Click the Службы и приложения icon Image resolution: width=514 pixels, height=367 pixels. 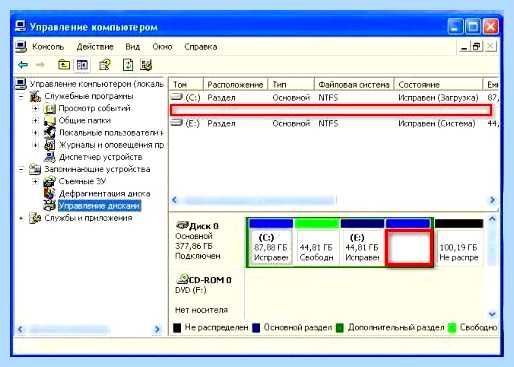point(35,218)
